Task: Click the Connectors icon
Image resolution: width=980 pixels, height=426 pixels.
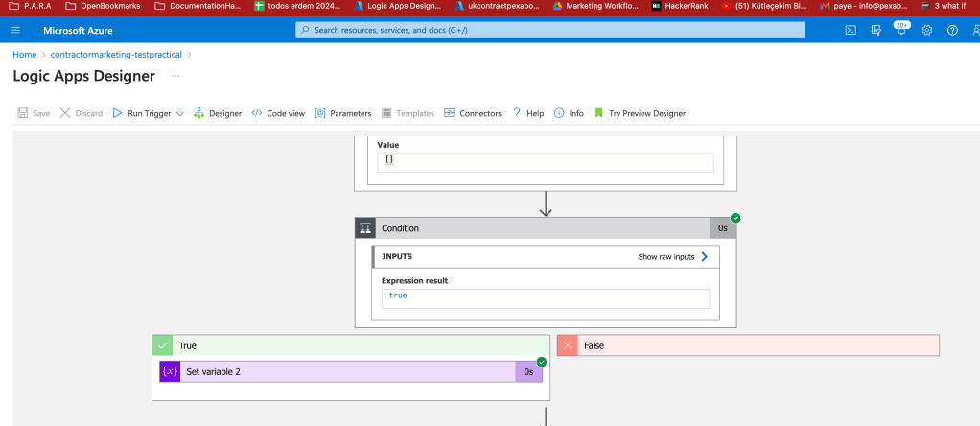Action: [449, 113]
